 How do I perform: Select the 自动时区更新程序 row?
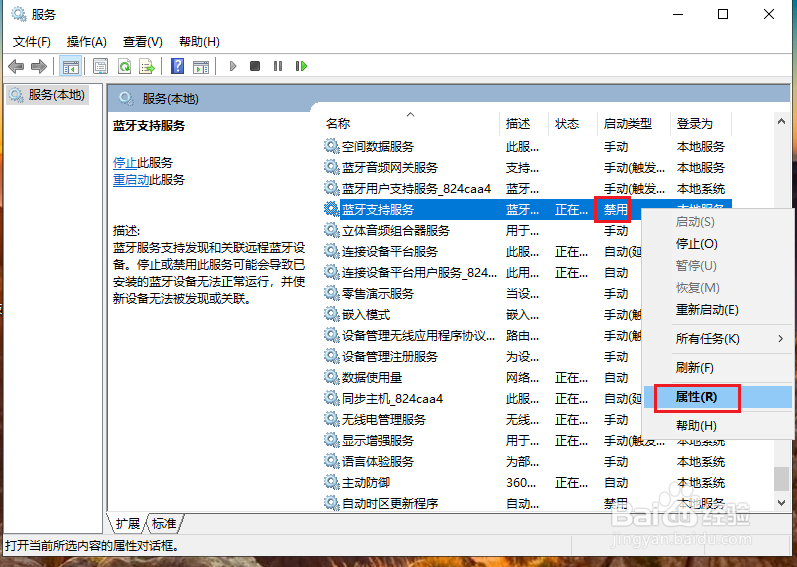(x=527, y=503)
